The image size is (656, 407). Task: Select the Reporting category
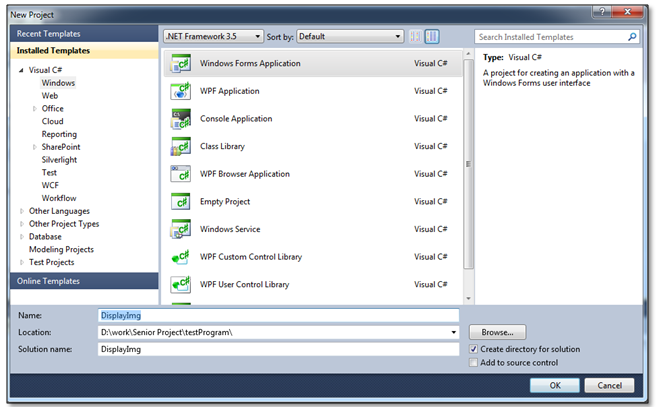coord(59,134)
